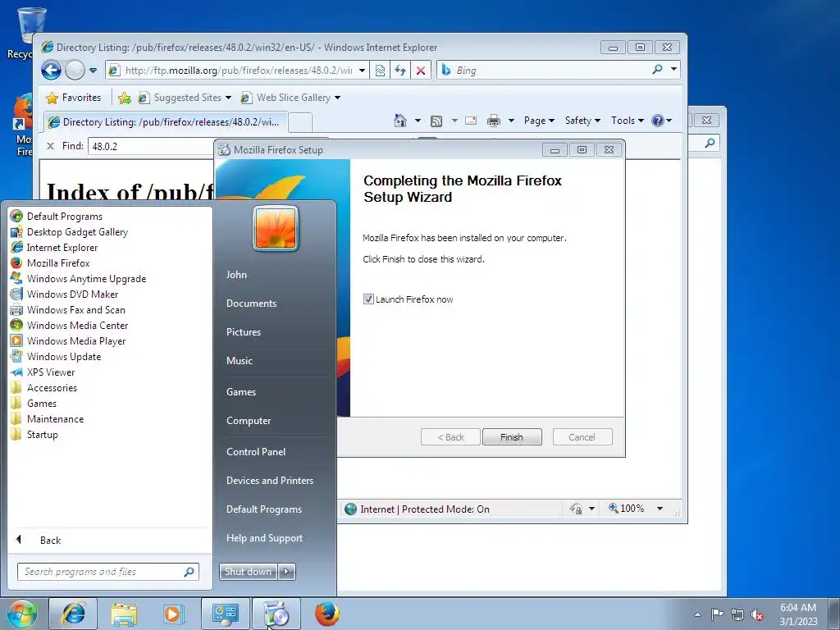Open Windows Update from programs list
The image size is (840, 630).
(64, 356)
